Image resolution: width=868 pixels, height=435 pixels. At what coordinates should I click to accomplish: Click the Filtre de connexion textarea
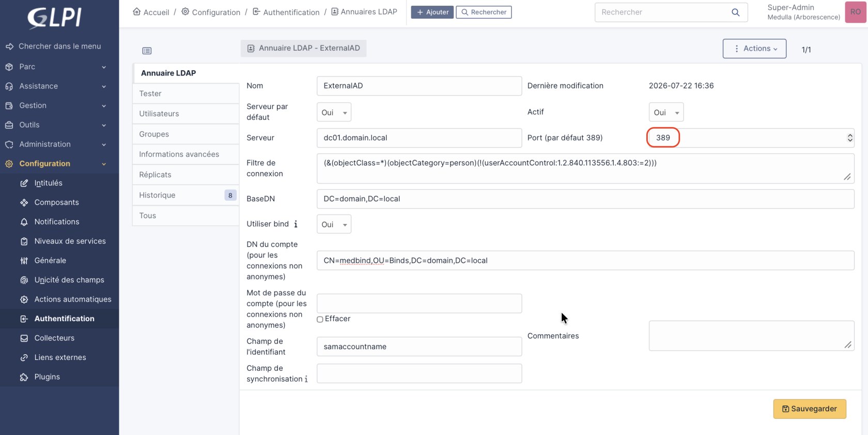(x=585, y=169)
